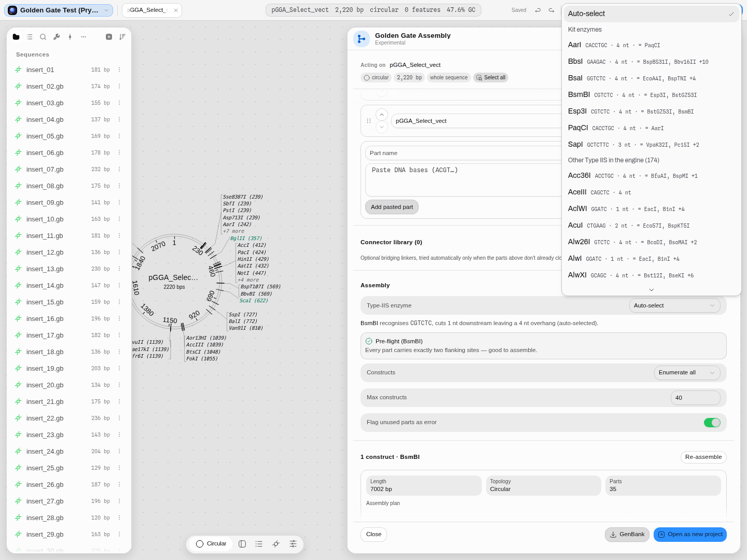The width and height of the screenshot is (747, 560).
Task: Open the options menu for insert_05.gb
Action: (119, 136)
